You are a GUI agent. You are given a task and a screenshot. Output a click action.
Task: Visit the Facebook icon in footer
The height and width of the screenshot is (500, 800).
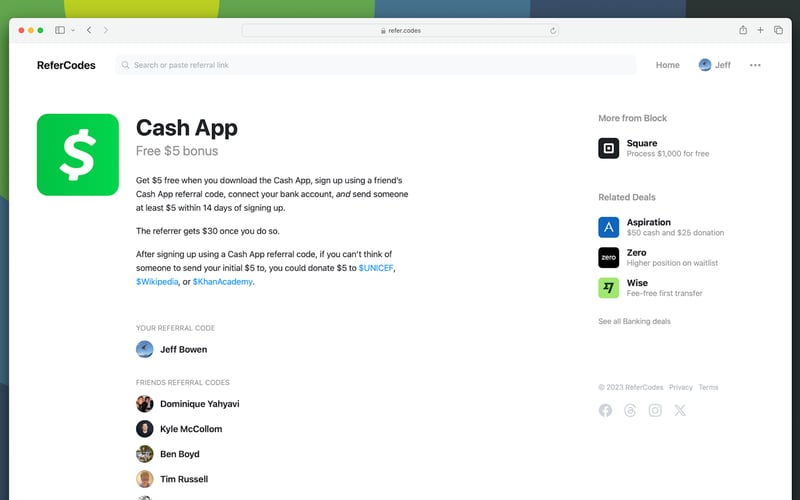[605, 410]
